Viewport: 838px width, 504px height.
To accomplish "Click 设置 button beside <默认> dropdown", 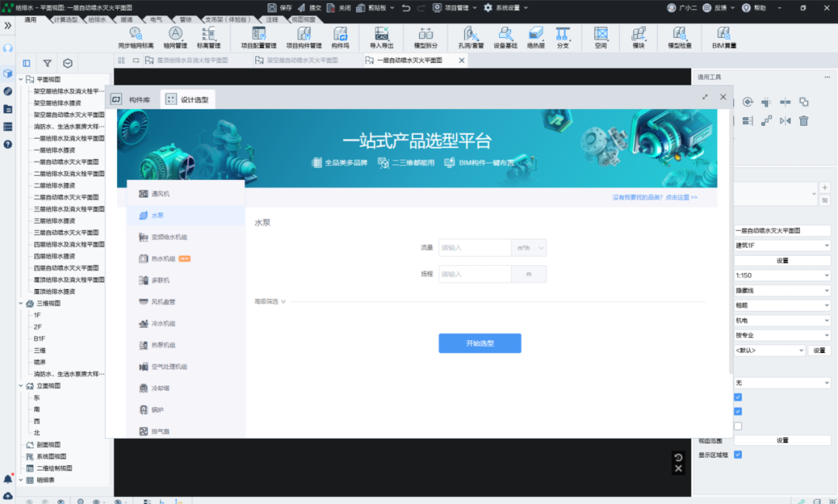I will tap(819, 350).
